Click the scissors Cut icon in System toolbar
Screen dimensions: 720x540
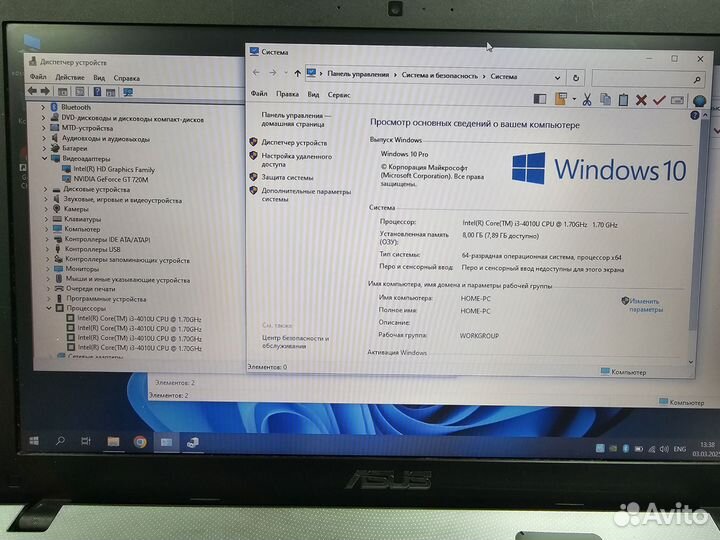point(587,99)
